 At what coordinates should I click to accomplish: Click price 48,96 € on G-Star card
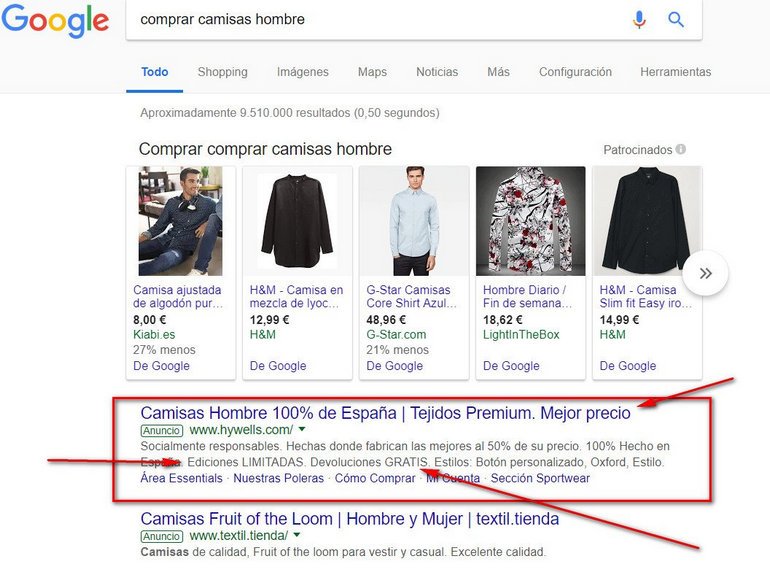(386, 320)
